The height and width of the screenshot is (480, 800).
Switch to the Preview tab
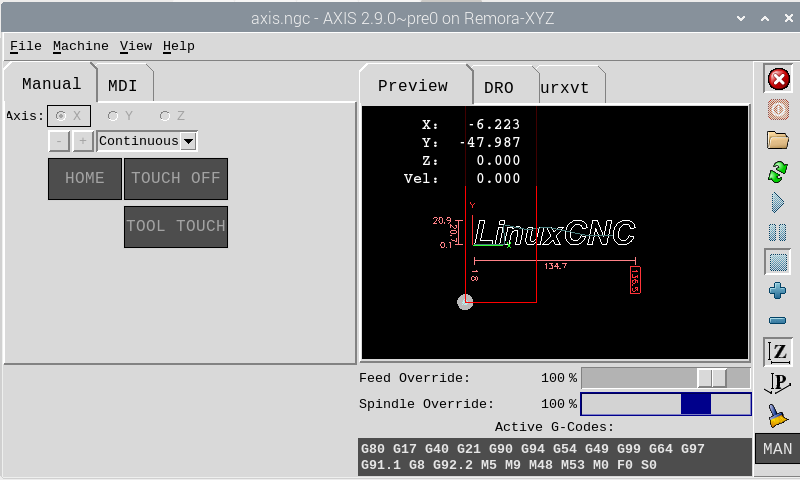(x=414, y=85)
